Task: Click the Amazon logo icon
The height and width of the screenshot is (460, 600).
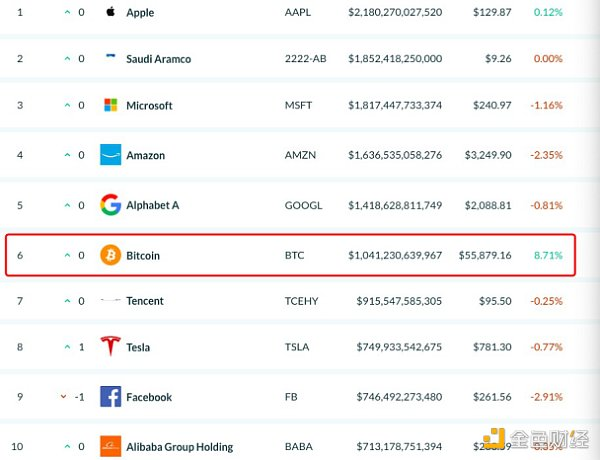Action: 110,155
